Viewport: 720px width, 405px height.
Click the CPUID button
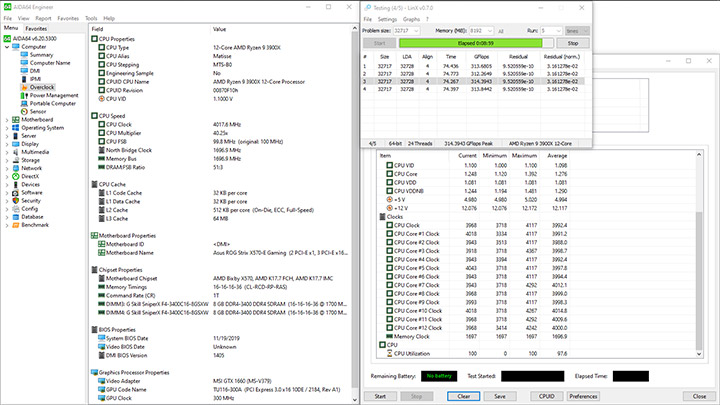click(546, 396)
